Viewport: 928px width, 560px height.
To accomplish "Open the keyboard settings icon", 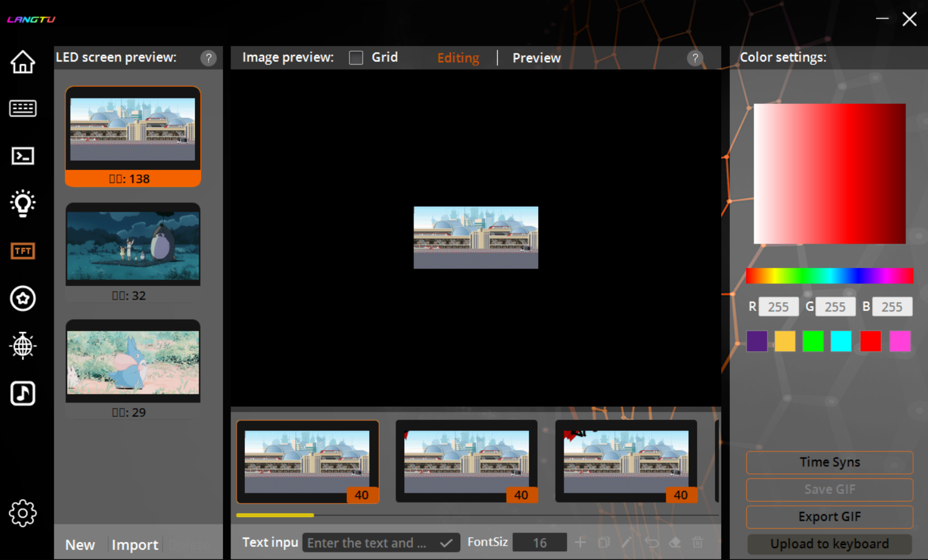I will [x=22, y=108].
